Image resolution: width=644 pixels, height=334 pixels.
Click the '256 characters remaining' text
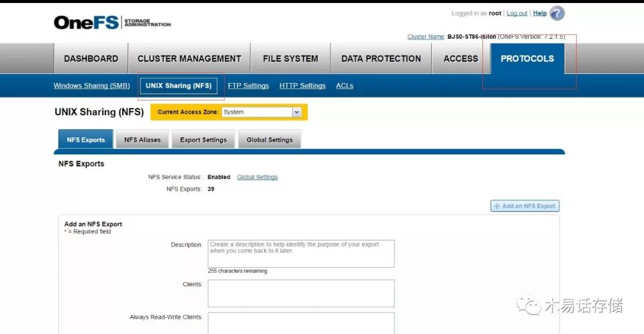[237, 271]
